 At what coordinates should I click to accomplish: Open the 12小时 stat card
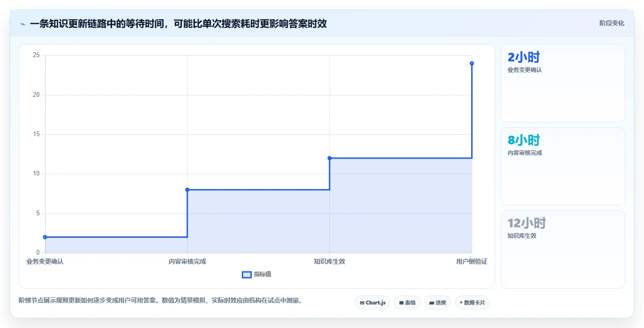pyautogui.click(x=563, y=249)
